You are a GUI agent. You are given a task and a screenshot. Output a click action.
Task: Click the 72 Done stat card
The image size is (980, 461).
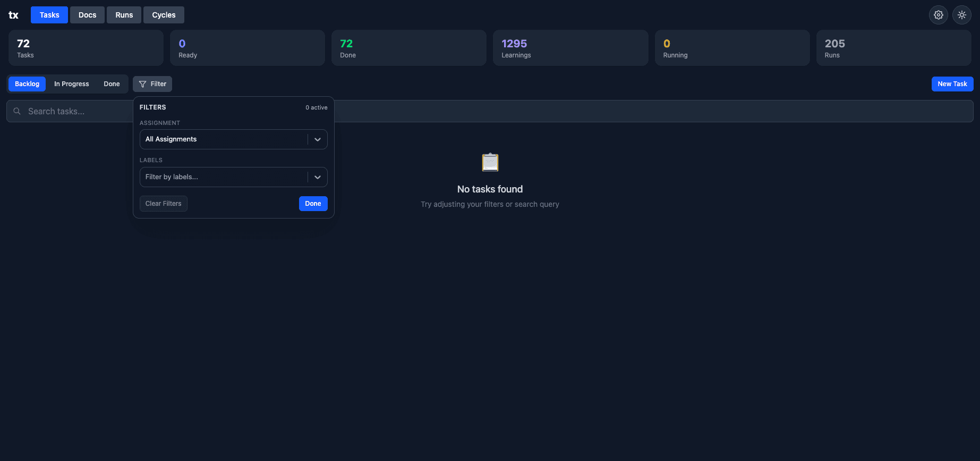coord(409,48)
